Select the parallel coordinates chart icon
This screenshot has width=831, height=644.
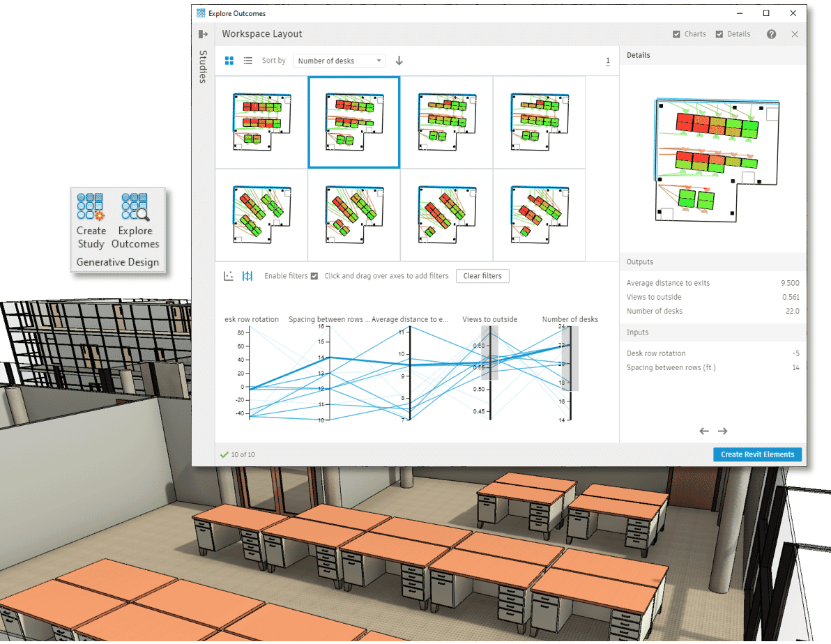(x=247, y=276)
